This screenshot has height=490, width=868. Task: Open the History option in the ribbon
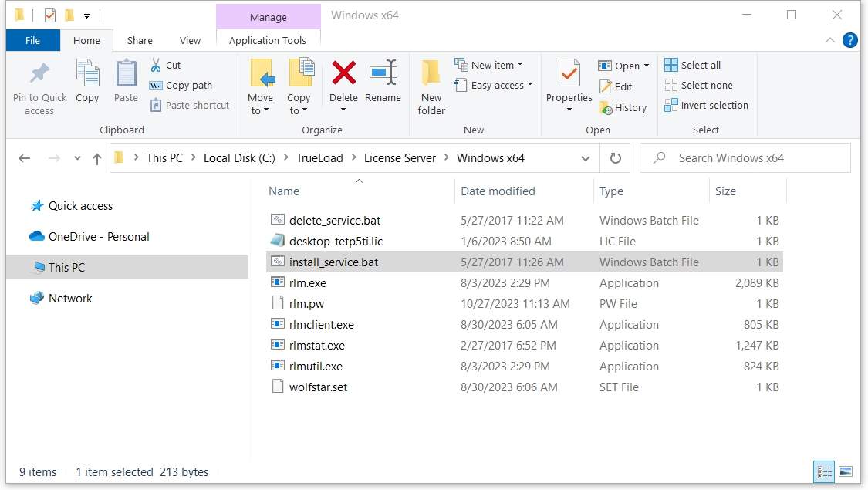click(623, 108)
